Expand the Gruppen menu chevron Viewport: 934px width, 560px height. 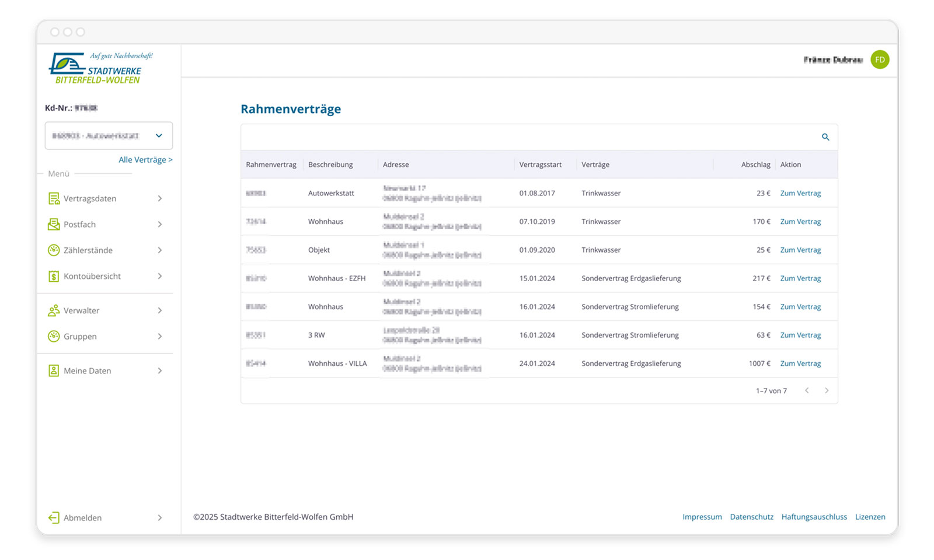[x=160, y=337]
